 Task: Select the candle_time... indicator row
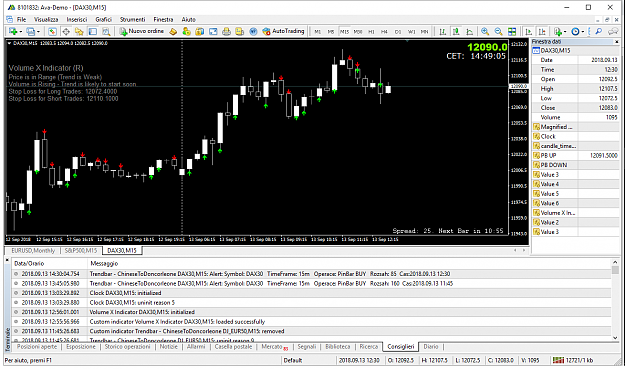[576, 146]
